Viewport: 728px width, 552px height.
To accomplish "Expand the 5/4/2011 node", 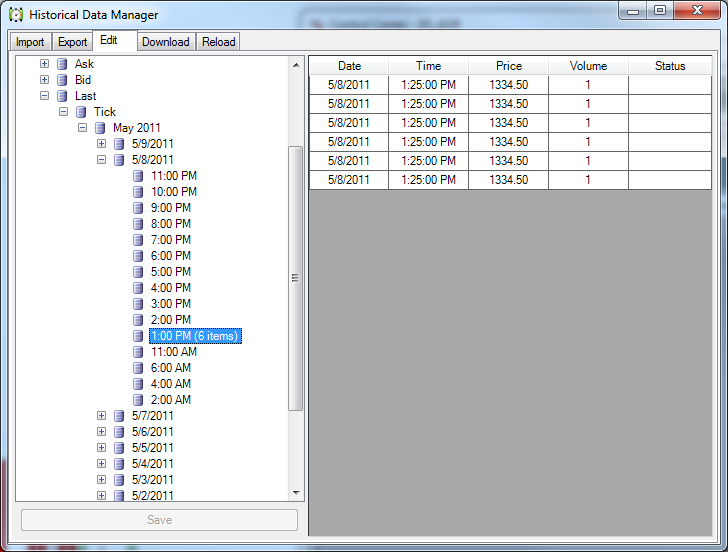I will pyautogui.click(x=102, y=464).
